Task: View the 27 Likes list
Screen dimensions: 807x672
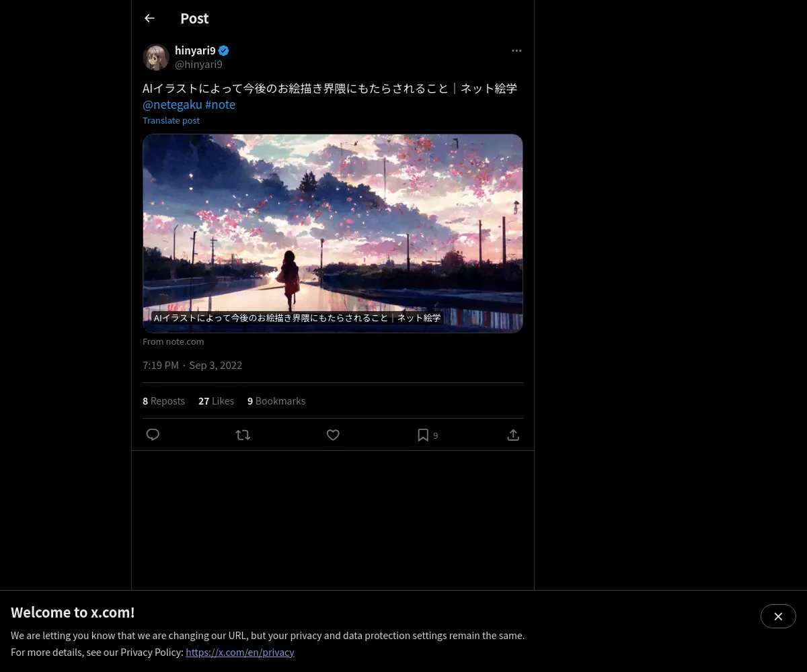Action: 216,401
